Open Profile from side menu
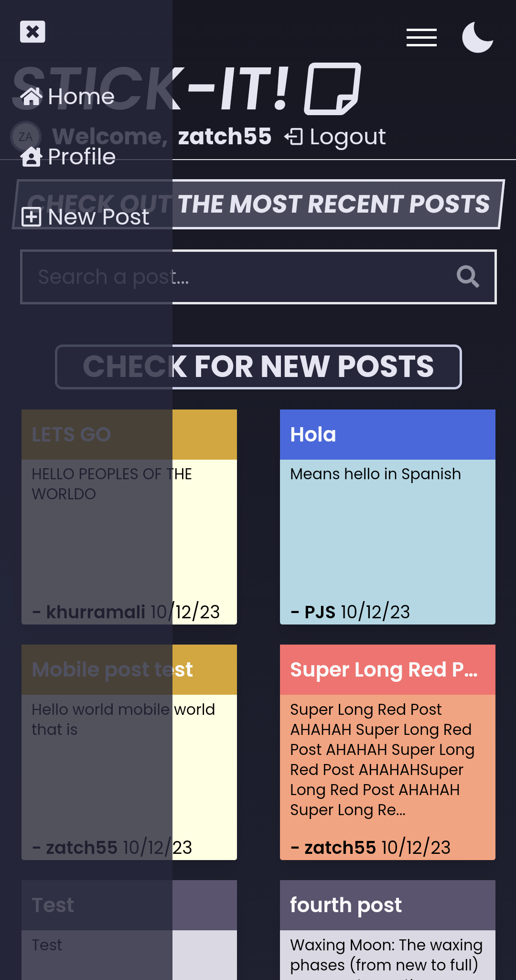The image size is (516, 980). 68,157
